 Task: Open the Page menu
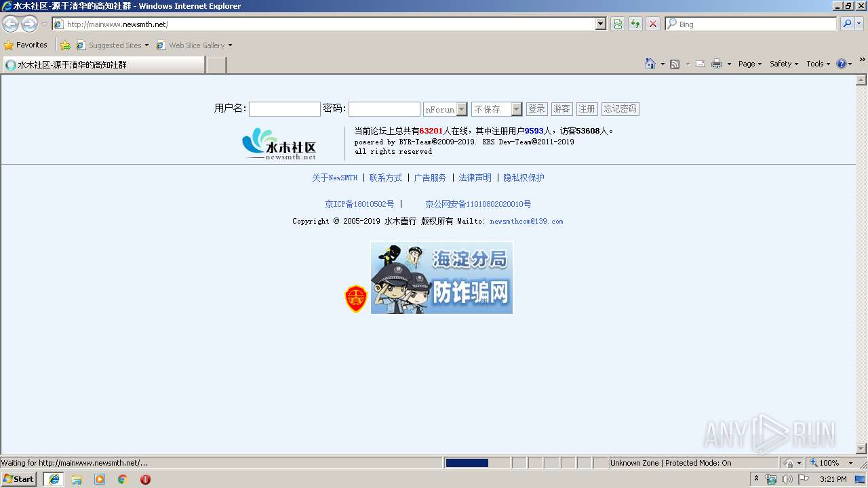750,64
